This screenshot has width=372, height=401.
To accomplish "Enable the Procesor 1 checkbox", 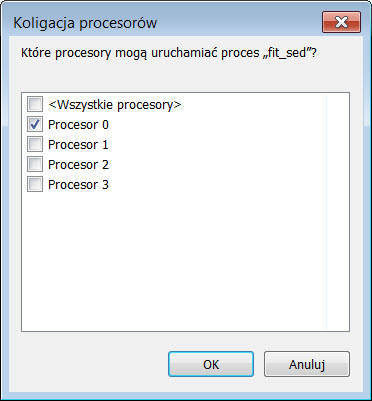I will [x=35, y=145].
